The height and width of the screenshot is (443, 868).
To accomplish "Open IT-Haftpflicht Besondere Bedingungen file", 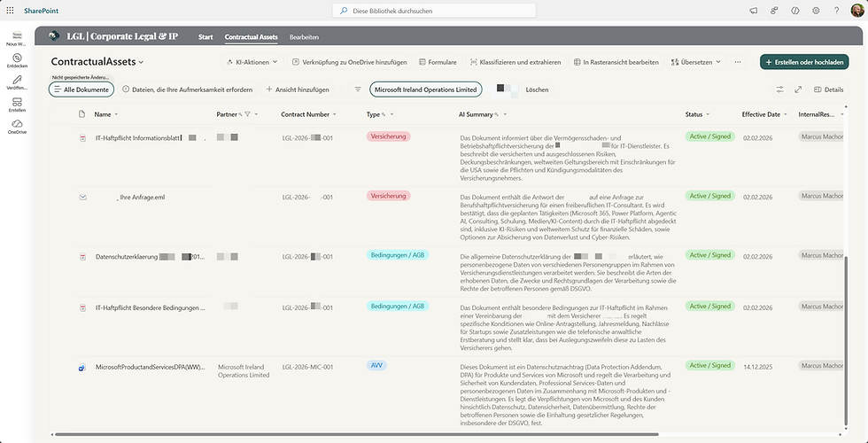I will (x=150, y=308).
